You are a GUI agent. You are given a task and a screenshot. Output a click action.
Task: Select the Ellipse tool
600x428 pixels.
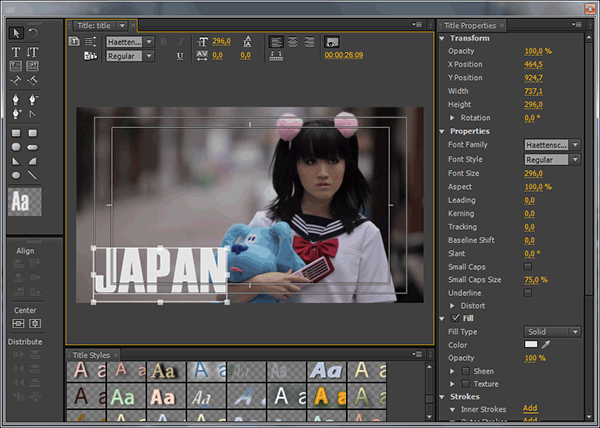(x=16, y=175)
